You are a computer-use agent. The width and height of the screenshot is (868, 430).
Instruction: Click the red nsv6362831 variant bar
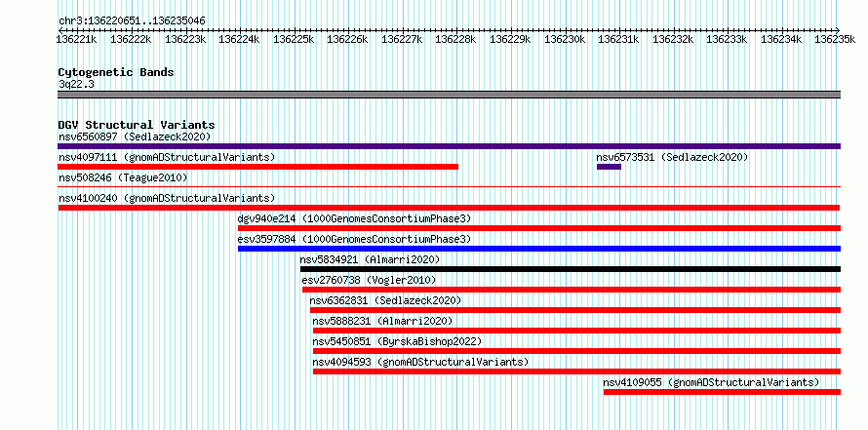(575, 310)
